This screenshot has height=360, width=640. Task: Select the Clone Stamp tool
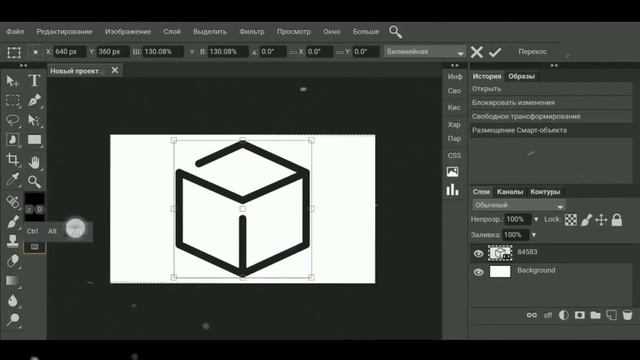[13, 241]
